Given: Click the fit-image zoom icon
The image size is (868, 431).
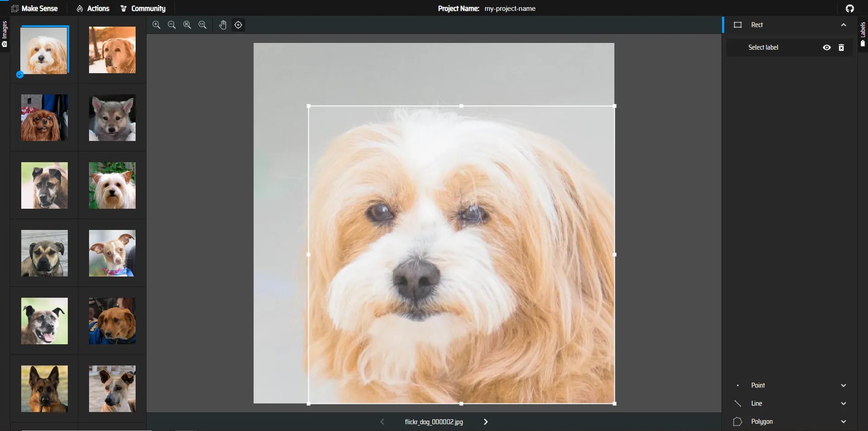Looking at the screenshot, I should (x=187, y=25).
